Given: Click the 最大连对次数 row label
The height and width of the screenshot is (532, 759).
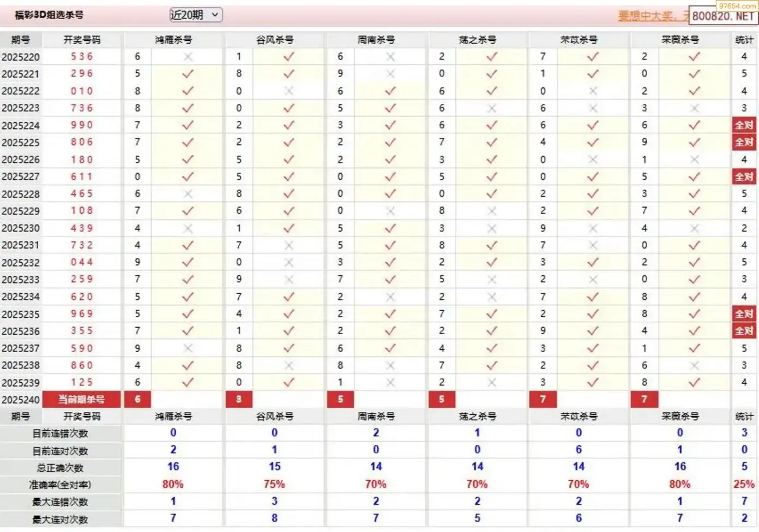Looking at the screenshot, I should tap(61, 519).
